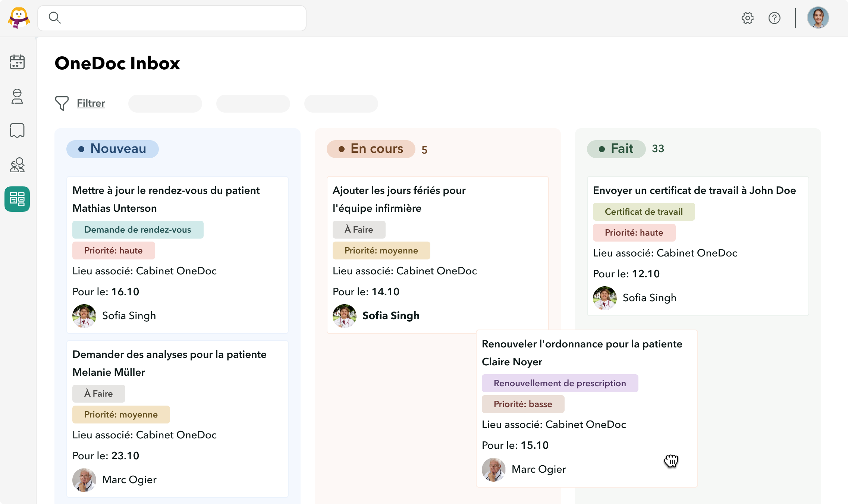Select the Inbox board sidebar icon
This screenshot has width=848, height=504.
pos(17,199)
